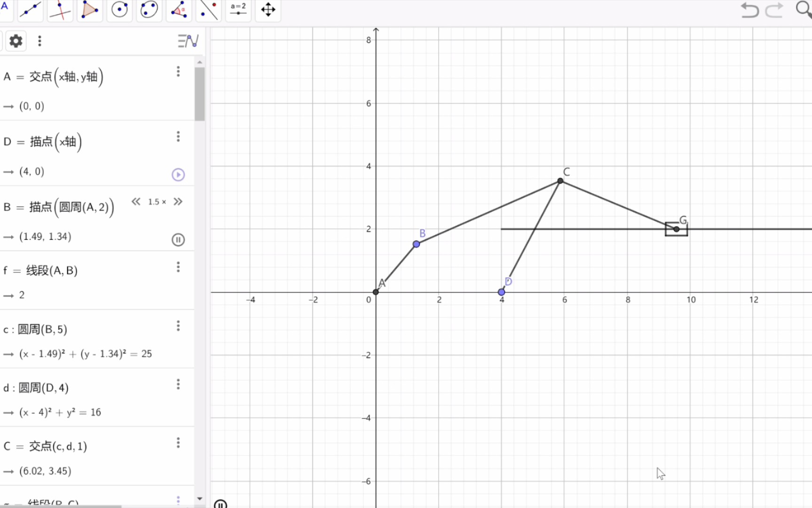812x508 pixels.
Task: Click the equation (x - 4)² + y² = 16
Action: tap(60, 413)
